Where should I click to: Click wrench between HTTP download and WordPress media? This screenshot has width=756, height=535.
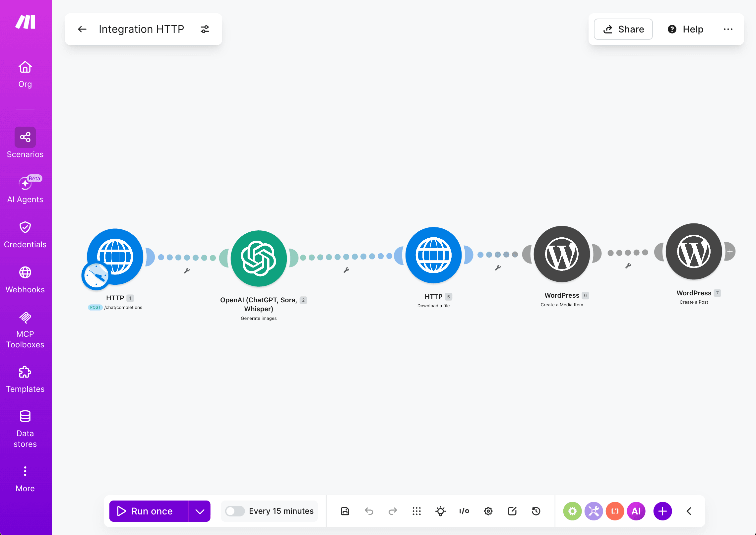tap(498, 268)
